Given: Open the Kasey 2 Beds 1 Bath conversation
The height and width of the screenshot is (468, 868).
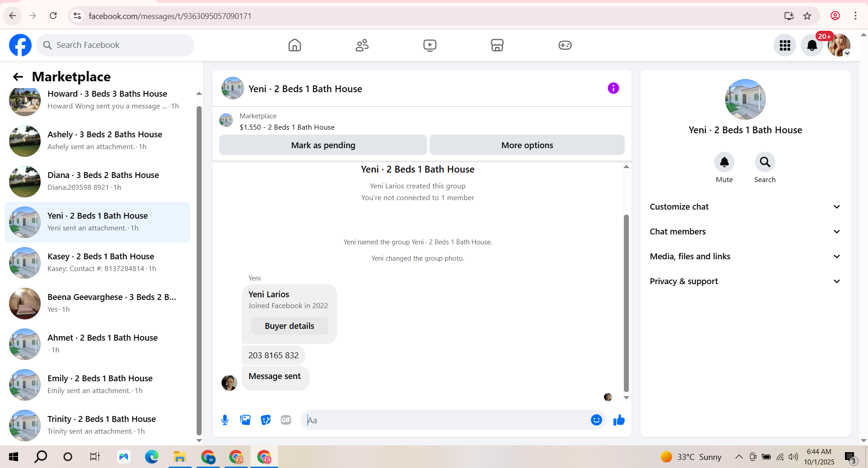Looking at the screenshot, I should (x=97, y=262).
